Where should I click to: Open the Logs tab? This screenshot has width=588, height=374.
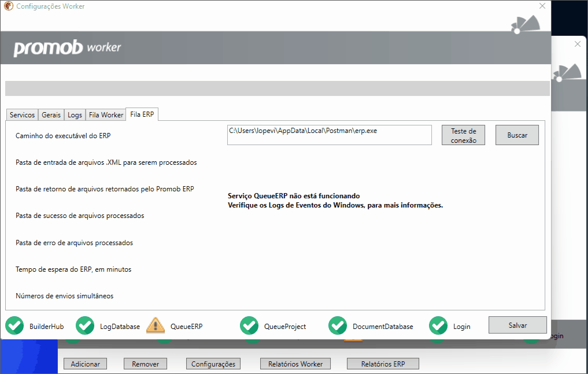pos(75,114)
